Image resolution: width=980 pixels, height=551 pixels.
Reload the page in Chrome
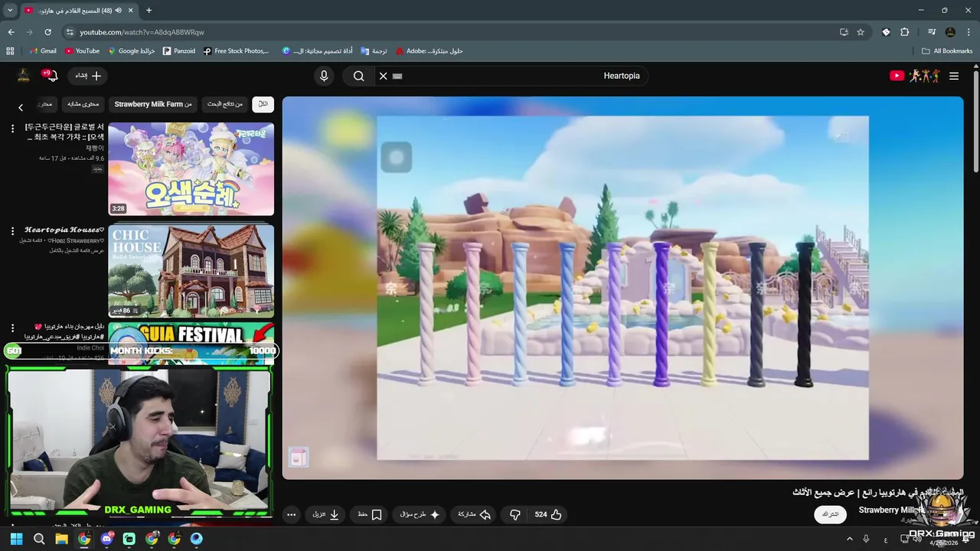47,32
